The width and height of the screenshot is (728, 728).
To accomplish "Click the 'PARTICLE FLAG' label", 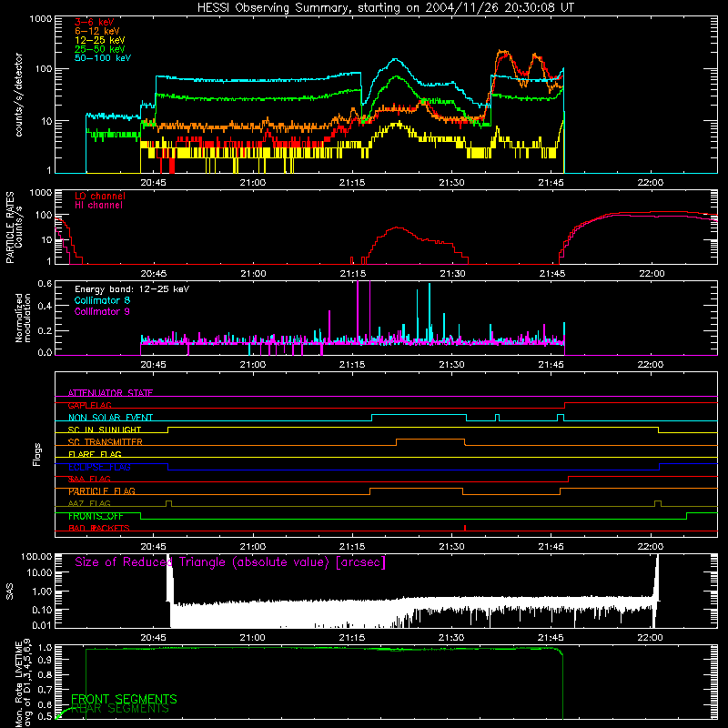I will [x=102, y=491].
